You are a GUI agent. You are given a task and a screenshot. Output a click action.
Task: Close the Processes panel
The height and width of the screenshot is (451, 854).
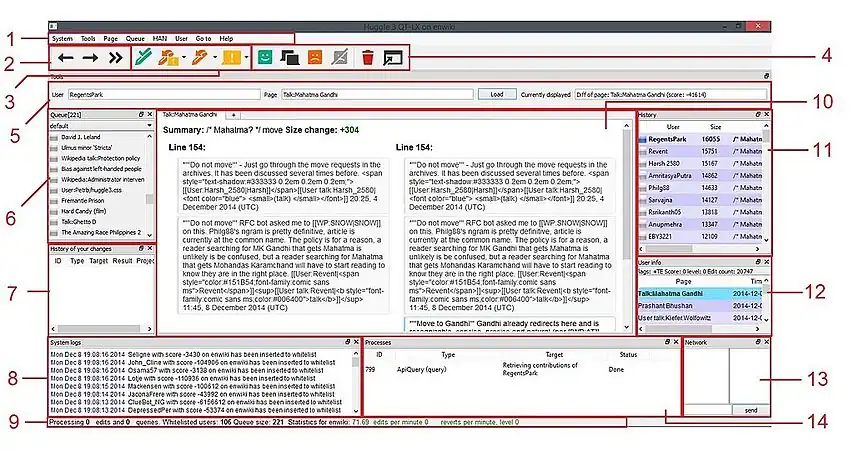pos(676,342)
